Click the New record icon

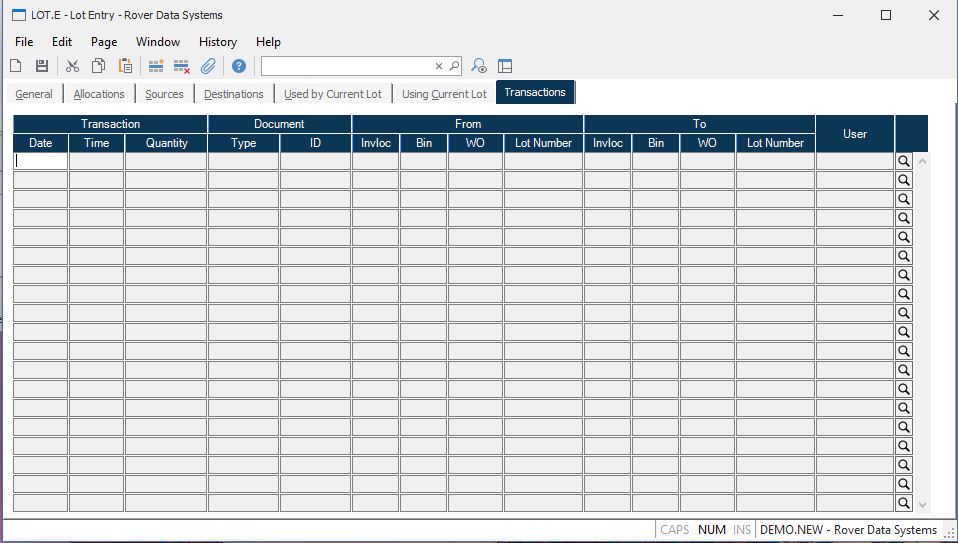click(x=16, y=66)
